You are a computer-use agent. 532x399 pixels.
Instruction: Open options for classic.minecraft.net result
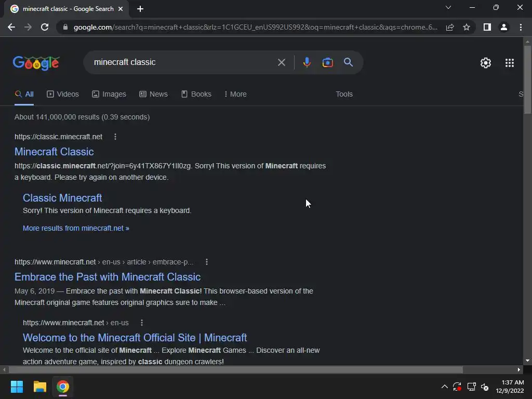115,137
